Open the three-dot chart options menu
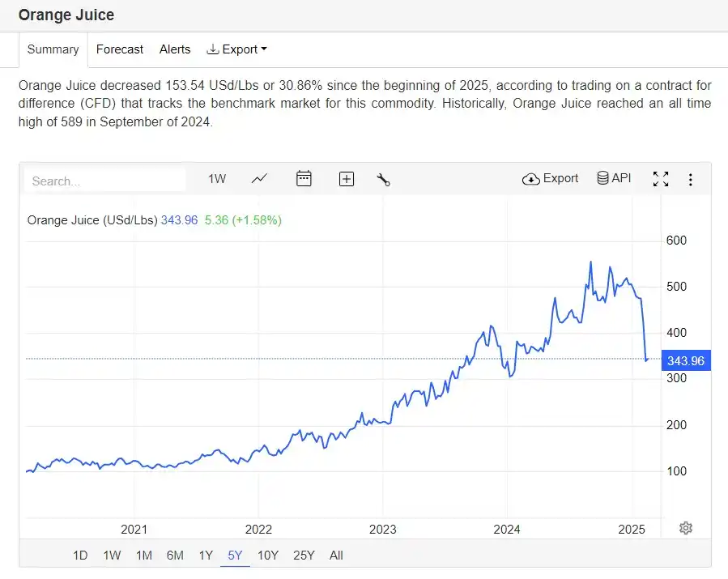The width and height of the screenshot is (728, 579). (690, 179)
